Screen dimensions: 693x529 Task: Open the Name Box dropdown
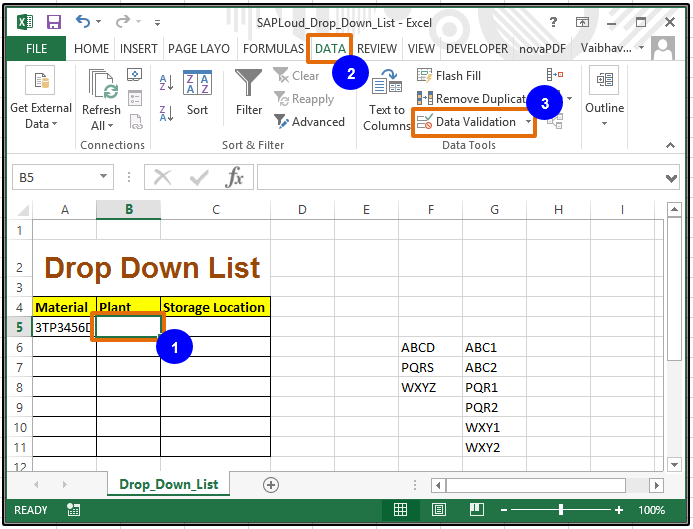[104, 177]
